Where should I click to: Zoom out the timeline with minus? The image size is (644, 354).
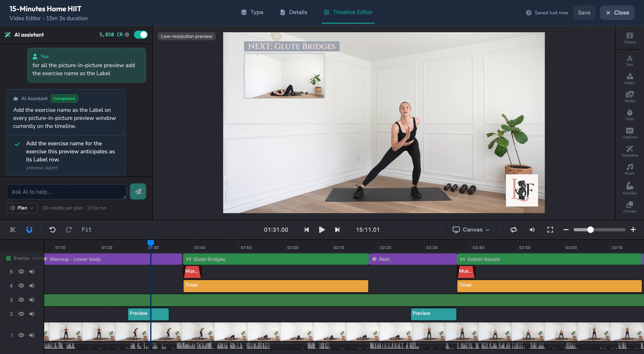[566, 230]
